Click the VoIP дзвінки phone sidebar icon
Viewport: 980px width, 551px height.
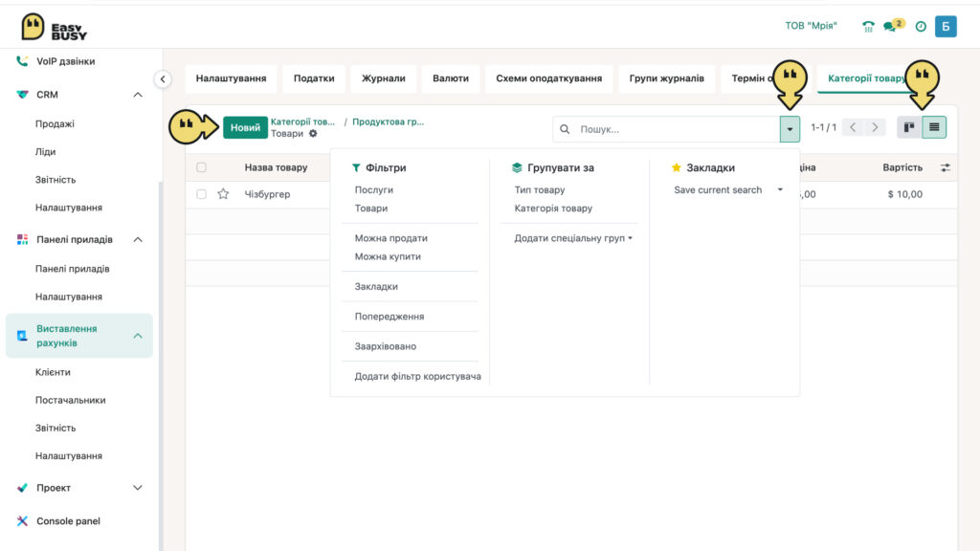pyautogui.click(x=22, y=61)
